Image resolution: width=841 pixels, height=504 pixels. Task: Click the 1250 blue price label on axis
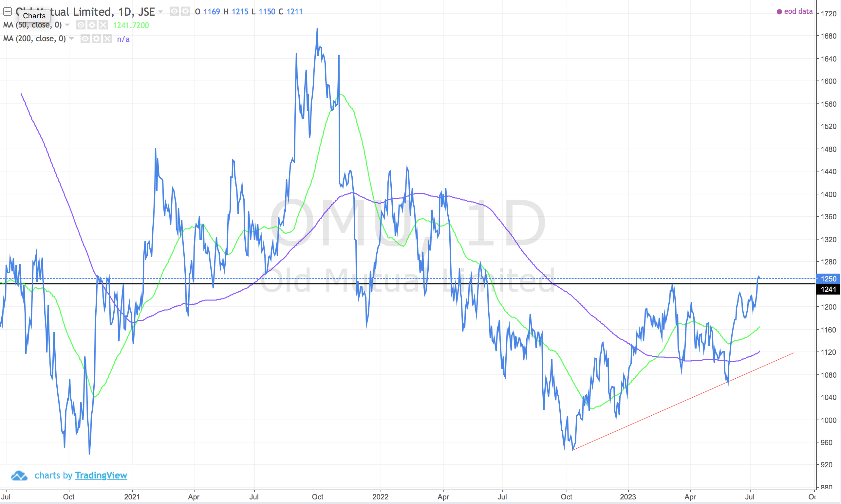(829, 279)
